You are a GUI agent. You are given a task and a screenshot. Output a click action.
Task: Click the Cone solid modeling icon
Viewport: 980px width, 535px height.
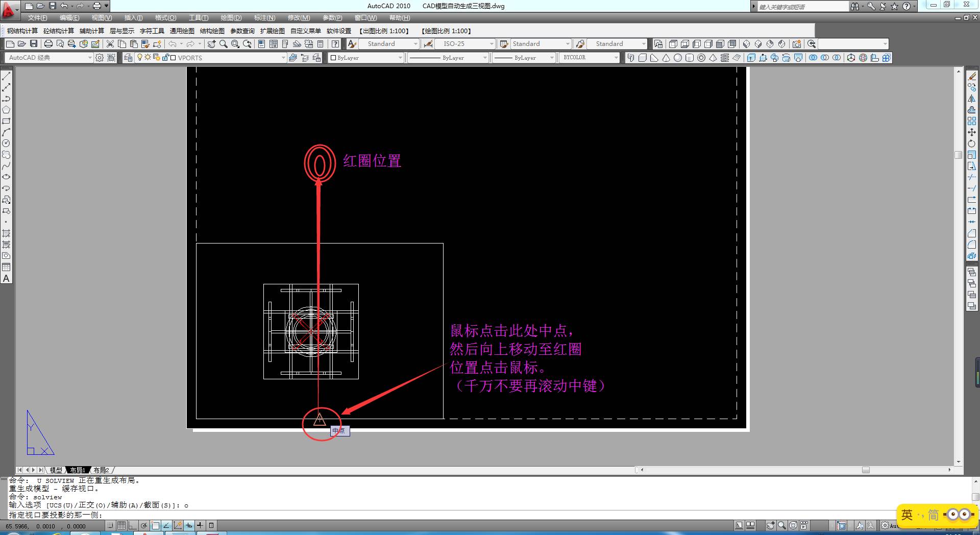pos(666,58)
